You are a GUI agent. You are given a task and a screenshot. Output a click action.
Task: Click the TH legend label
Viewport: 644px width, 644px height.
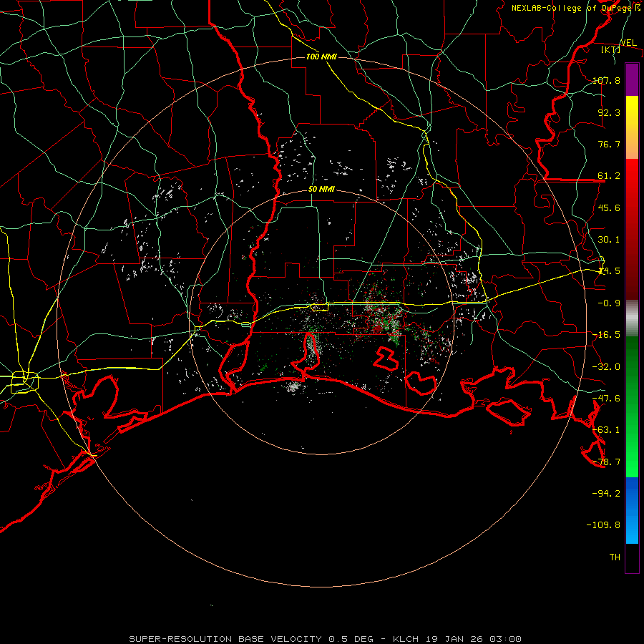click(615, 557)
